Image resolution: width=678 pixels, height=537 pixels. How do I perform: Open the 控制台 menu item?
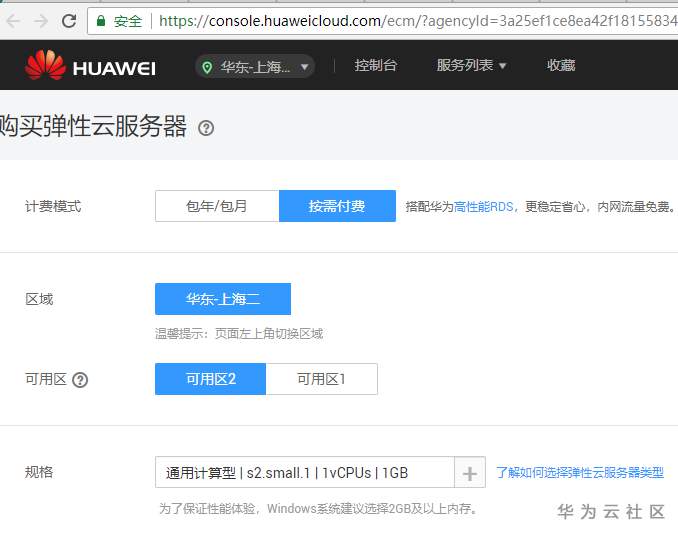coord(375,65)
